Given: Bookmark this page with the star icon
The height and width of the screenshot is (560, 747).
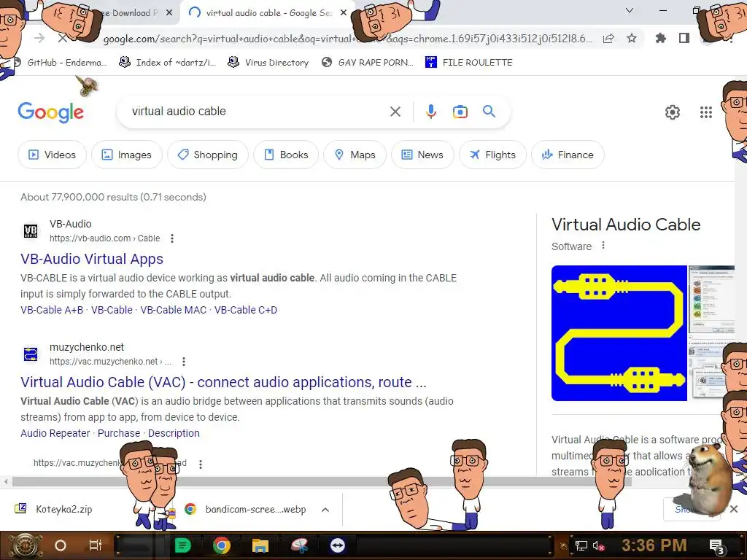Looking at the screenshot, I should pos(632,38).
